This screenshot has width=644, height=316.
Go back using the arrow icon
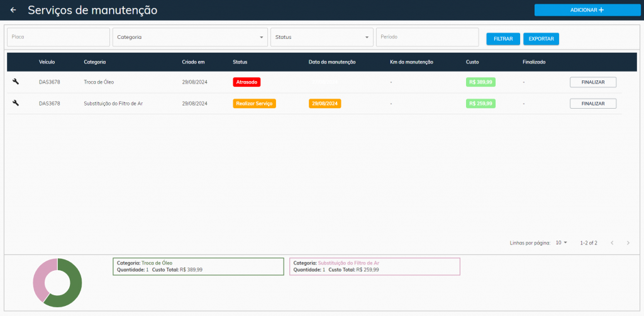tap(13, 10)
